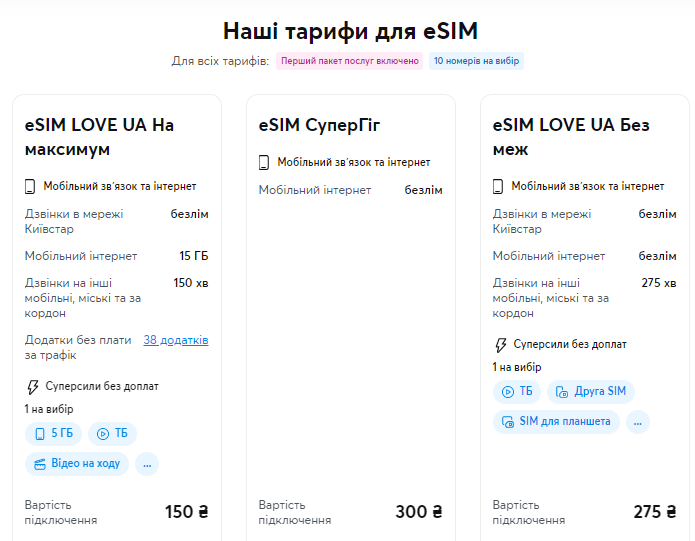Select the SIM для планшета chip

(556, 421)
